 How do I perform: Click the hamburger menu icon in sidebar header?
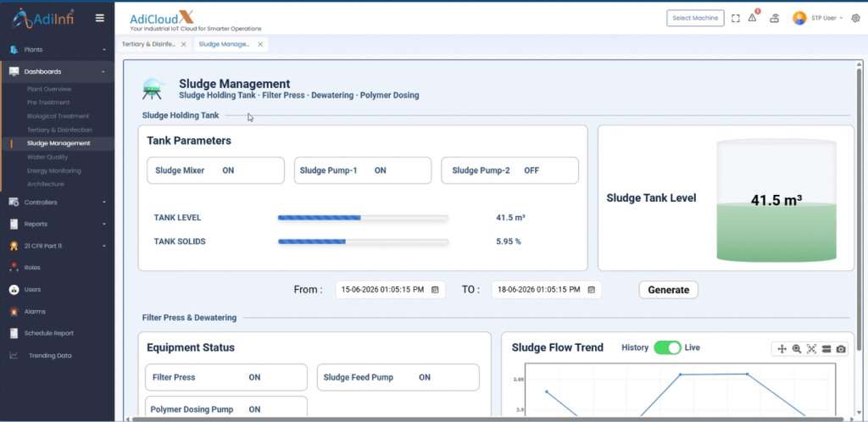pyautogui.click(x=100, y=18)
